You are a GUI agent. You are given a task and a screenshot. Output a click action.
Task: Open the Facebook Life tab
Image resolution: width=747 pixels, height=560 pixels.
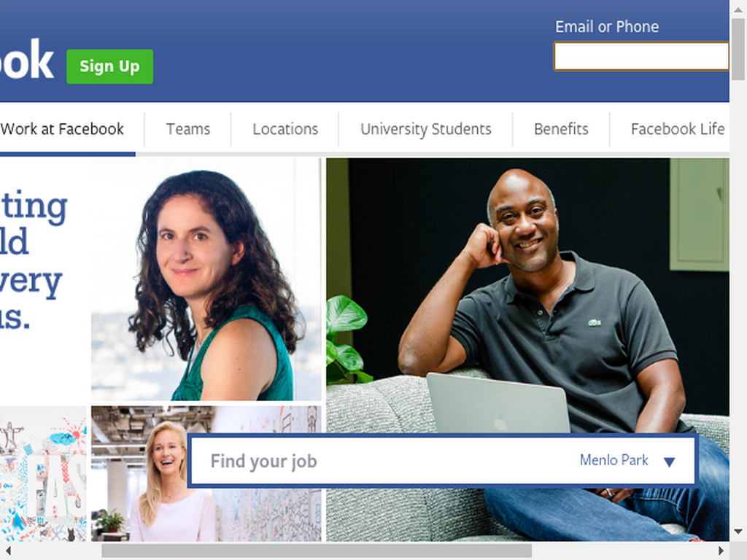(x=678, y=129)
